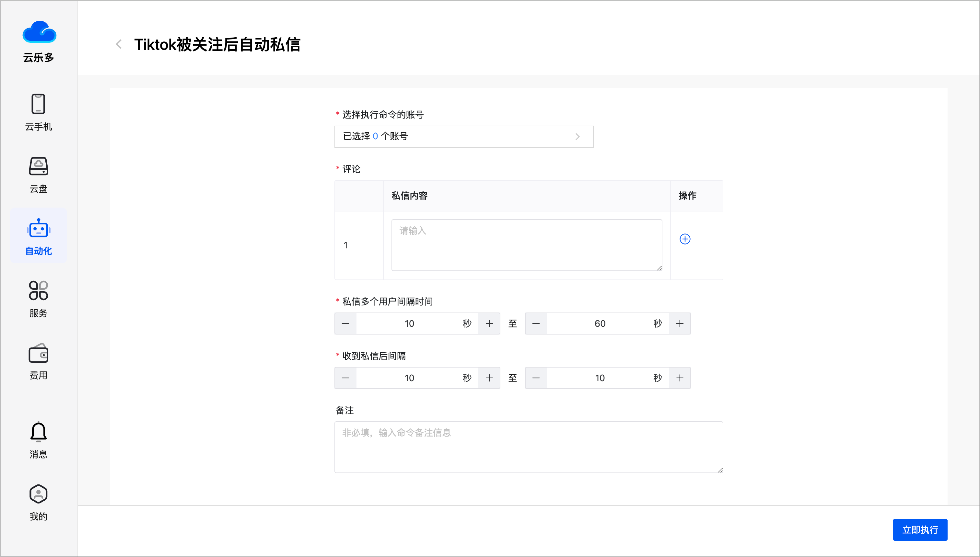Increase the minimum 收到私信后间隔 value
This screenshot has width=980, height=557.
pos(489,378)
